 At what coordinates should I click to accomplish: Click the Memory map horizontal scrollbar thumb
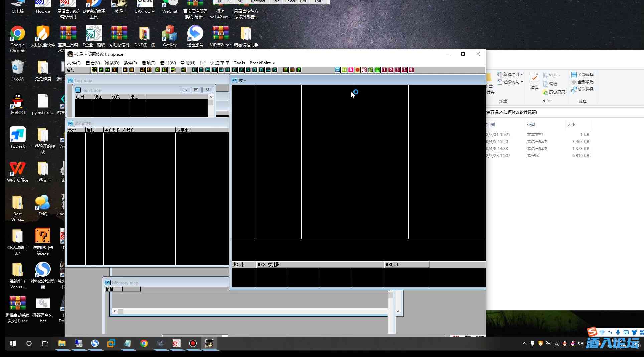(121, 311)
